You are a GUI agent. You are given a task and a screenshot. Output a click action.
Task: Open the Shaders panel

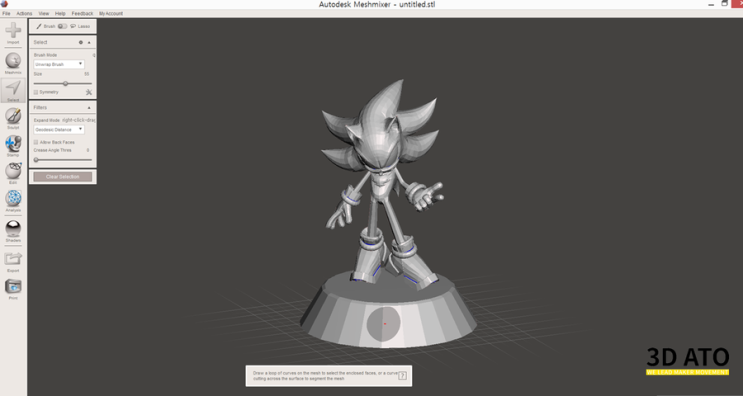[13, 231]
